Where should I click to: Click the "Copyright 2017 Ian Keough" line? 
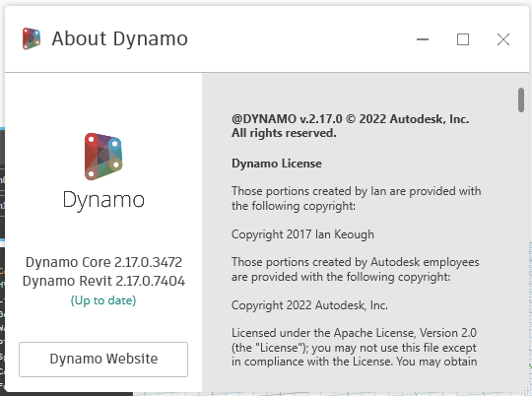(302, 234)
